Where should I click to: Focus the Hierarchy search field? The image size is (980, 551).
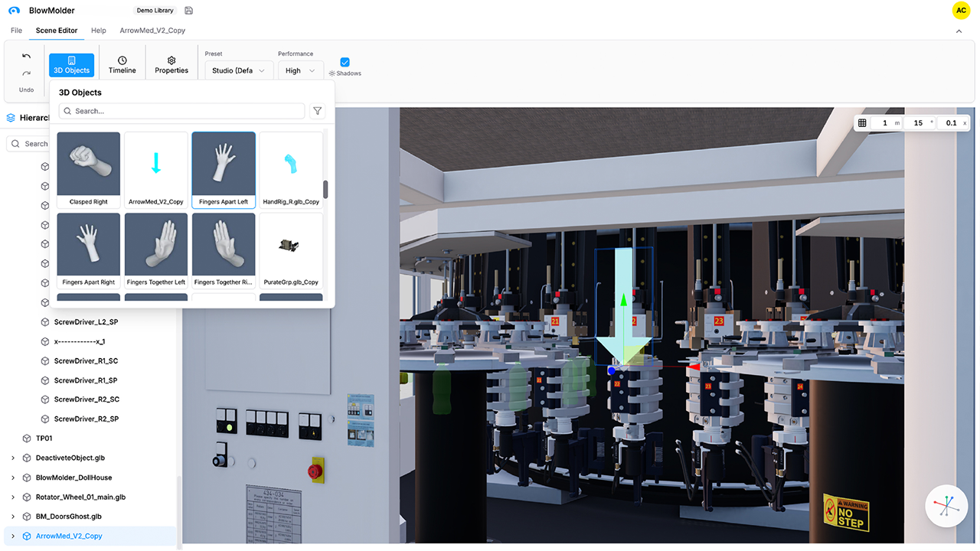[x=28, y=144]
